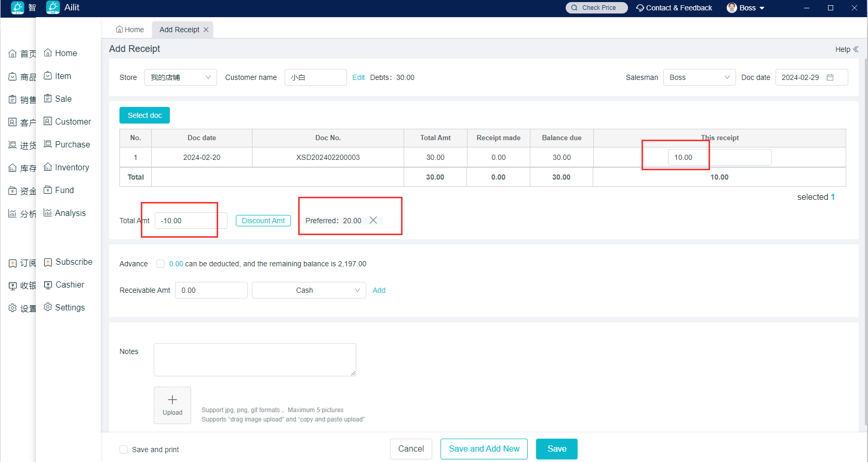This screenshot has width=868, height=462.
Task: Click the Settings gear icon
Action: point(48,307)
